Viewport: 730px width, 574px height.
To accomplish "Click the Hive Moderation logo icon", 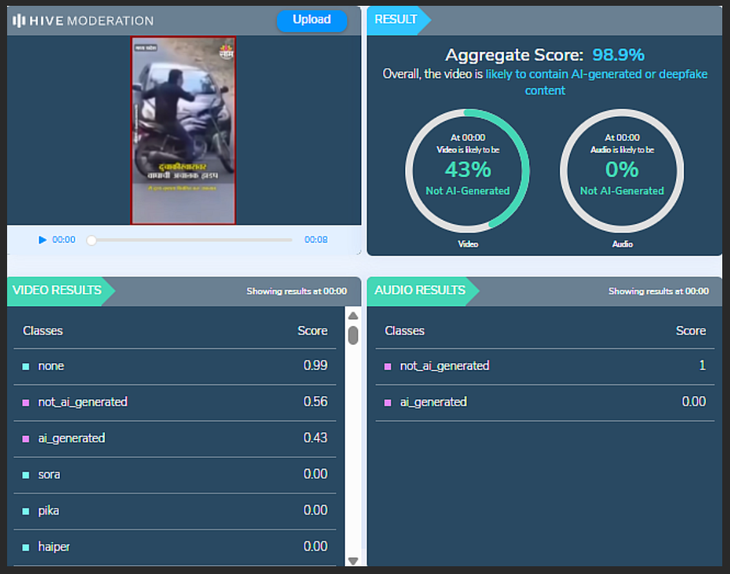I will [19, 20].
